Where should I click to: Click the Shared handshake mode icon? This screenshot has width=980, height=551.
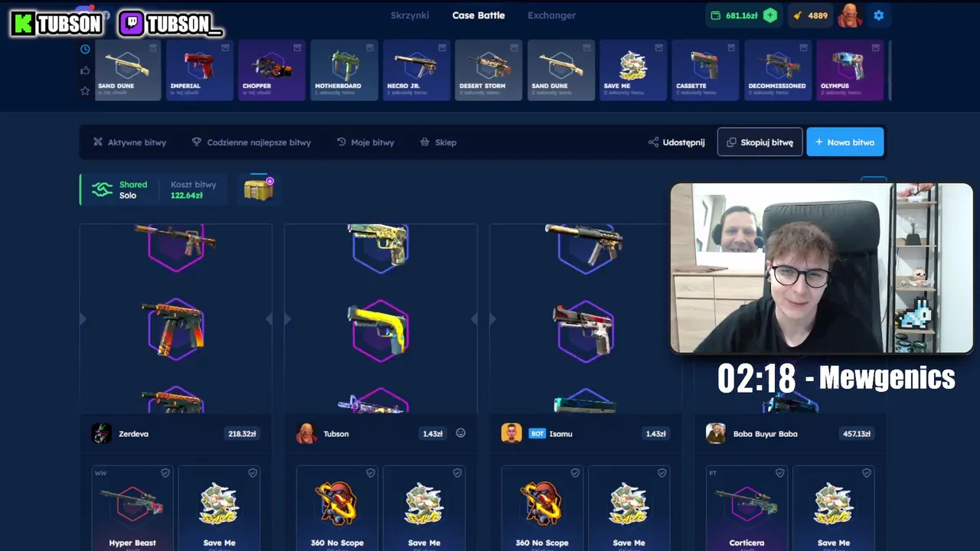pyautogui.click(x=102, y=190)
